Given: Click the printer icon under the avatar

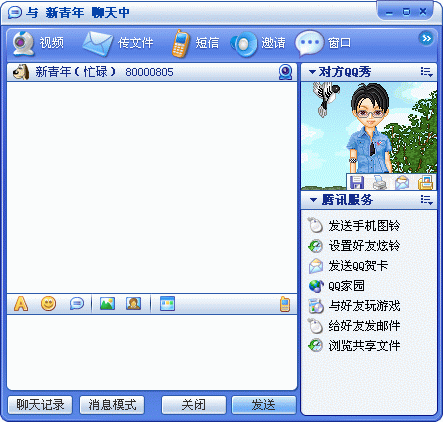Looking at the screenshot, I should click(379, 182).
